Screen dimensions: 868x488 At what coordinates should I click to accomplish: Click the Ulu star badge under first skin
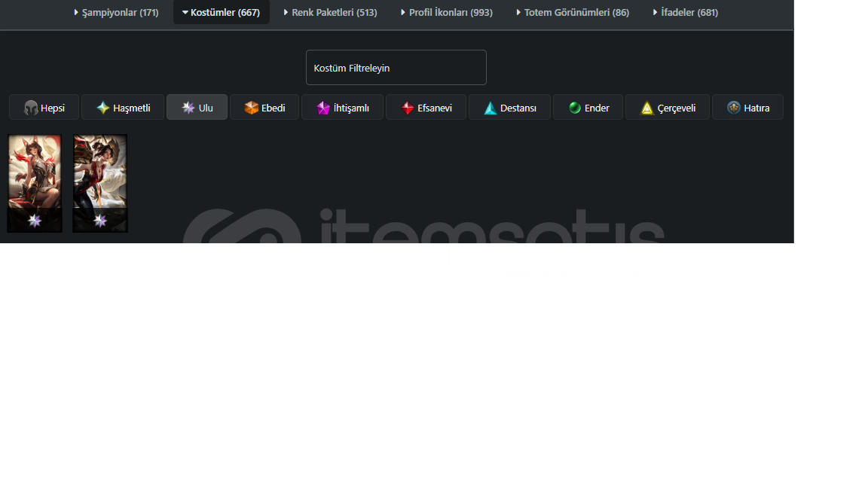35,221
